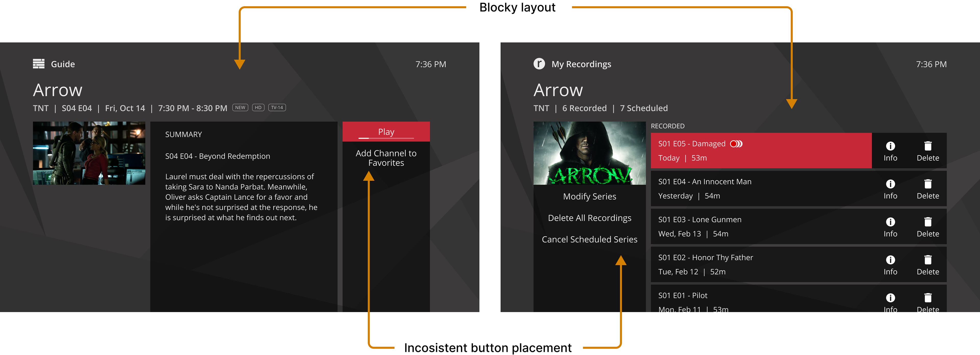This screenshot has height=355, width=980.
Task: Click the Guide grid icon
Action: pyautogui.click(x=39, y=64)
